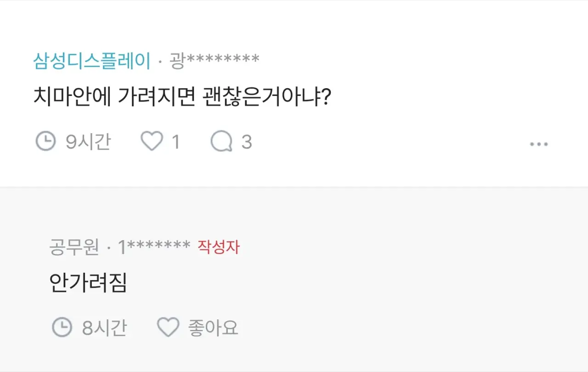Click the empty gray area right of 안가려짐
588x372 pixels.
click(349, 282)
